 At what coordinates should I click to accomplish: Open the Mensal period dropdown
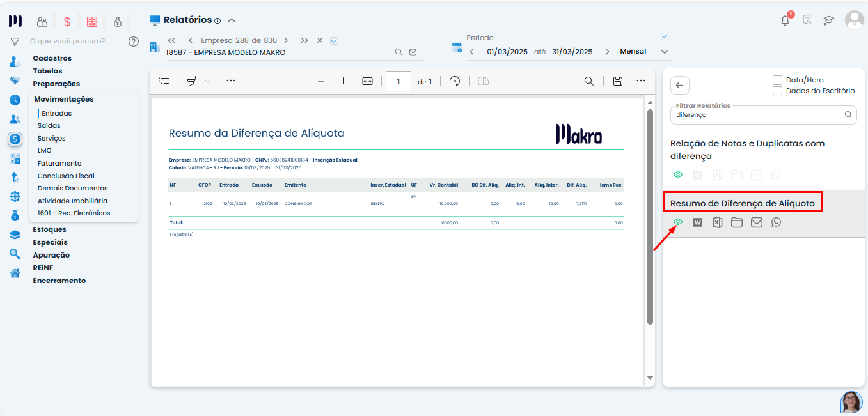(x=664, y=52)
